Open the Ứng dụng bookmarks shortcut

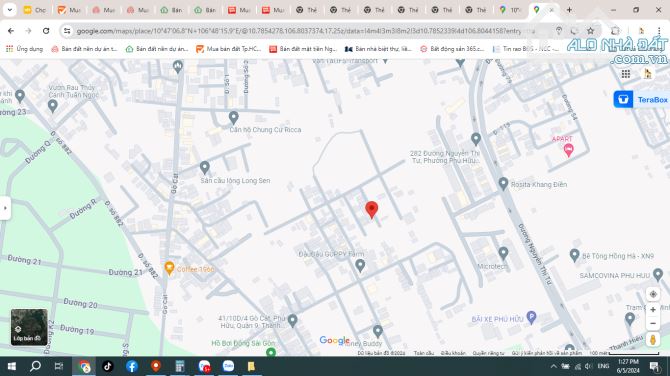tap(24, 49)
